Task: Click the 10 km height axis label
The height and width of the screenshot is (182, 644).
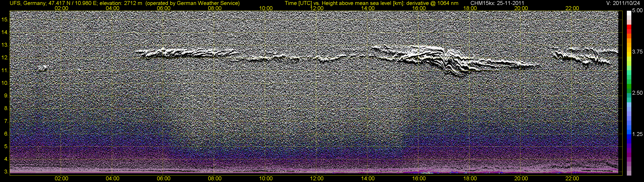Action: [5, 83]
